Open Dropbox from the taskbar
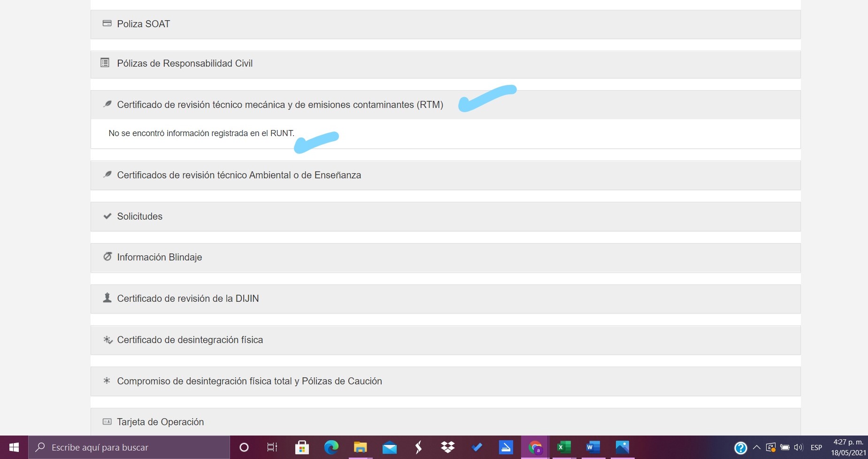The width and height of the screenshot is (868, 459). [447, 447]
